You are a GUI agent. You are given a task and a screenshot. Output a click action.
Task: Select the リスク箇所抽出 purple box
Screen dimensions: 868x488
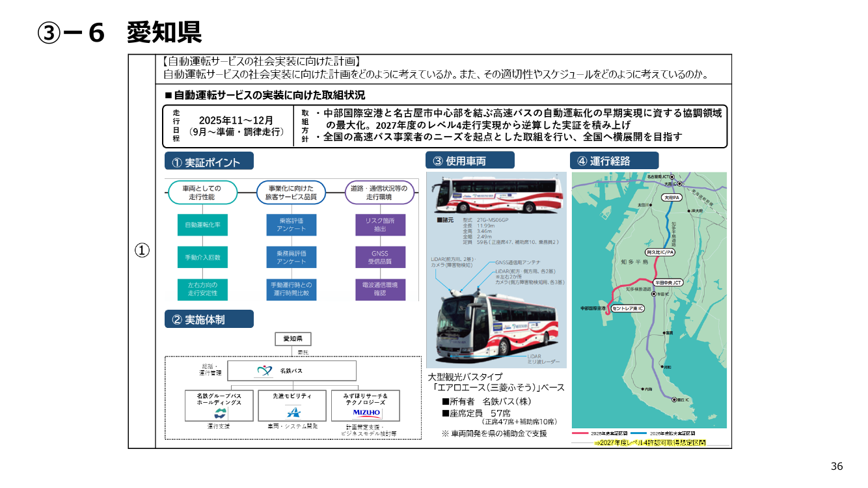[380, 224]
